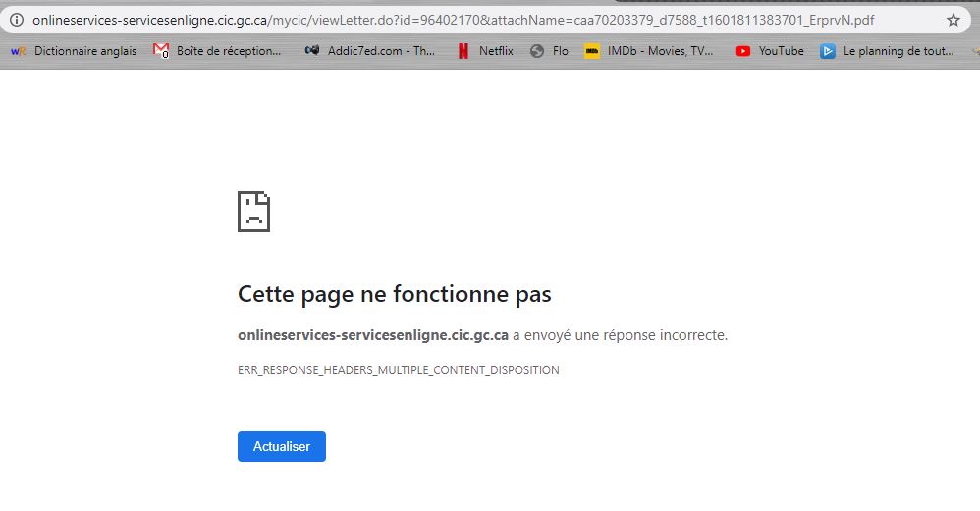This screenshot has height=511, width=980.
Task: Open the Addic7ed.com bookmark
Action: tap(381, 51)
